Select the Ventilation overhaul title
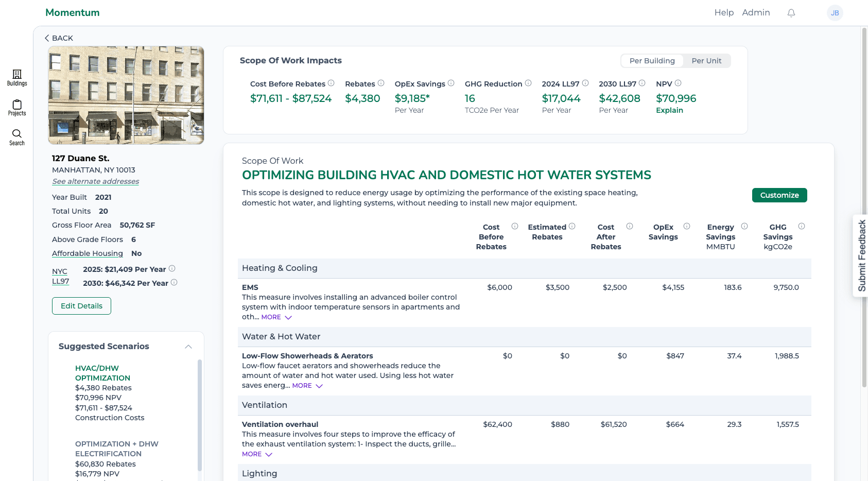868x481 pixels. [x=280, y=424]
